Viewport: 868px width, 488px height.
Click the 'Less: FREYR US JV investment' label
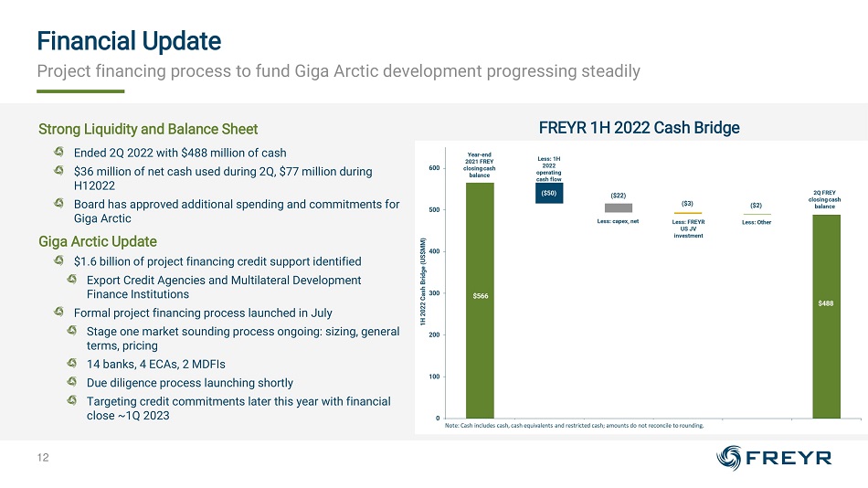687,228
